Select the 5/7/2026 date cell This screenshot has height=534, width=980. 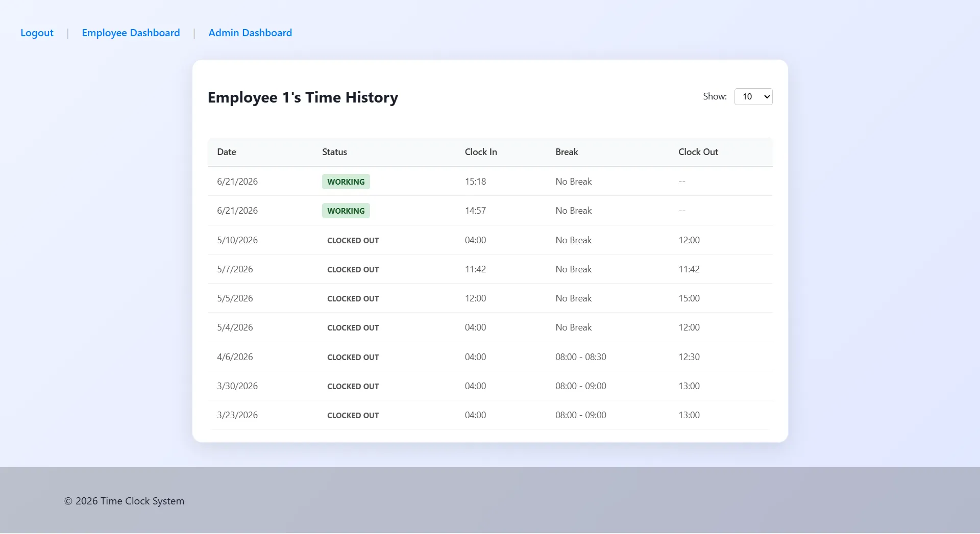tap(235, 269)
